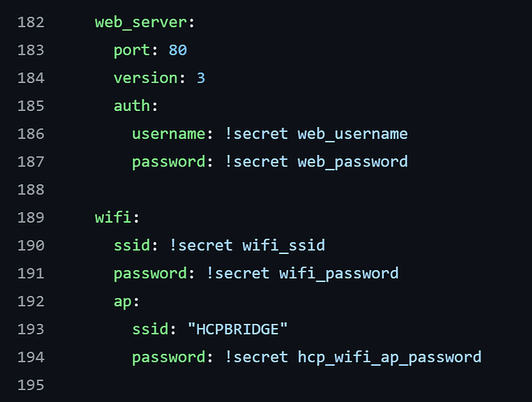This screenshot has height=402, width=532.
Task: Click the version key on line 184
Action: click(x=146, y=78)
